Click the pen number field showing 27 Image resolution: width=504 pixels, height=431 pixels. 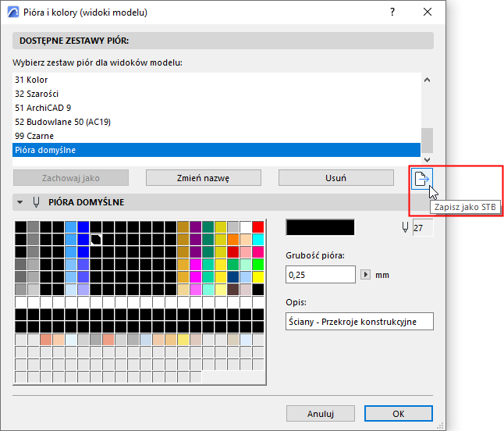tap(423, 228)
